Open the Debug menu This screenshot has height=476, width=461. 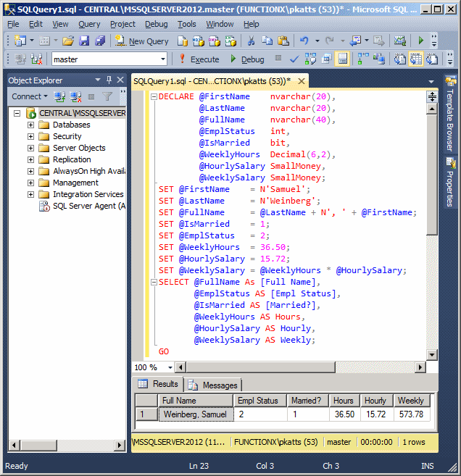[156, 24]
